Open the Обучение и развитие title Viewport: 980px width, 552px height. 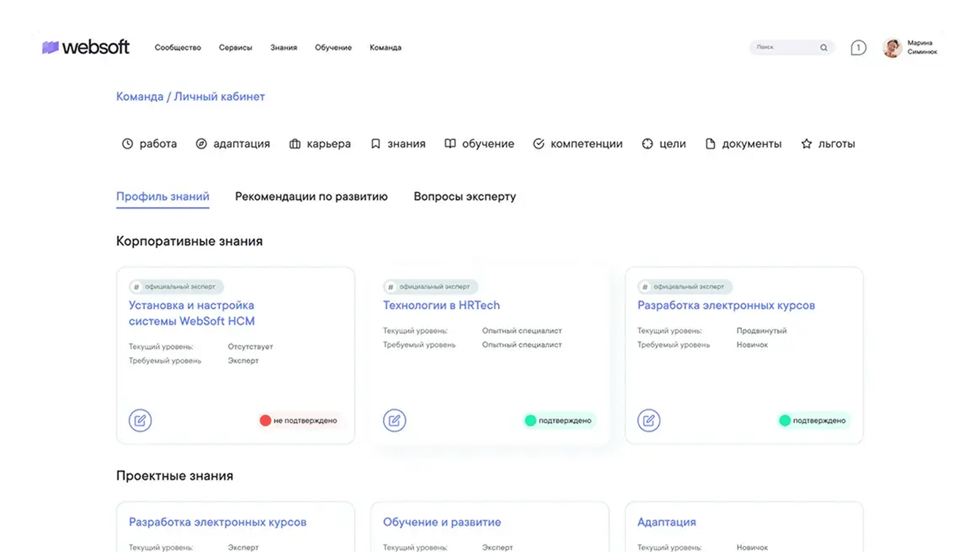pyautogui.click(x=442, y=522)
